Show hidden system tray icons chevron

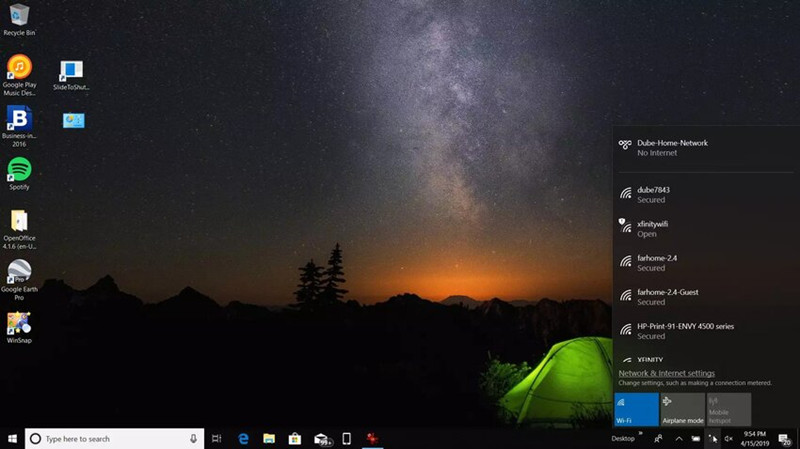[679, 438]
